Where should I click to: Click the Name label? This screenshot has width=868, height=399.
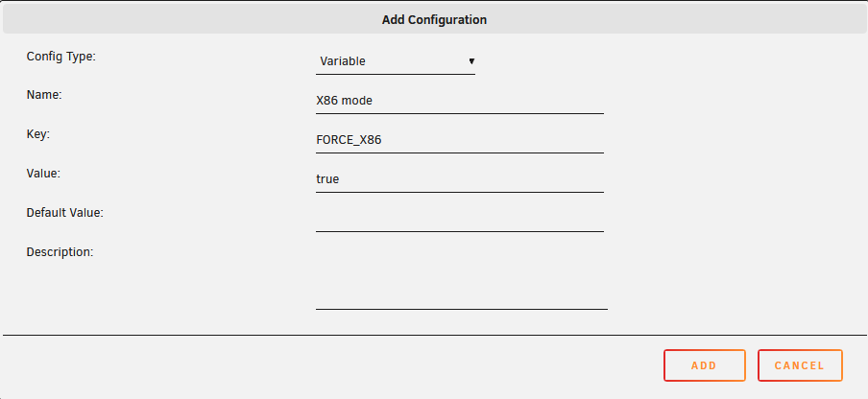[44, 95]
